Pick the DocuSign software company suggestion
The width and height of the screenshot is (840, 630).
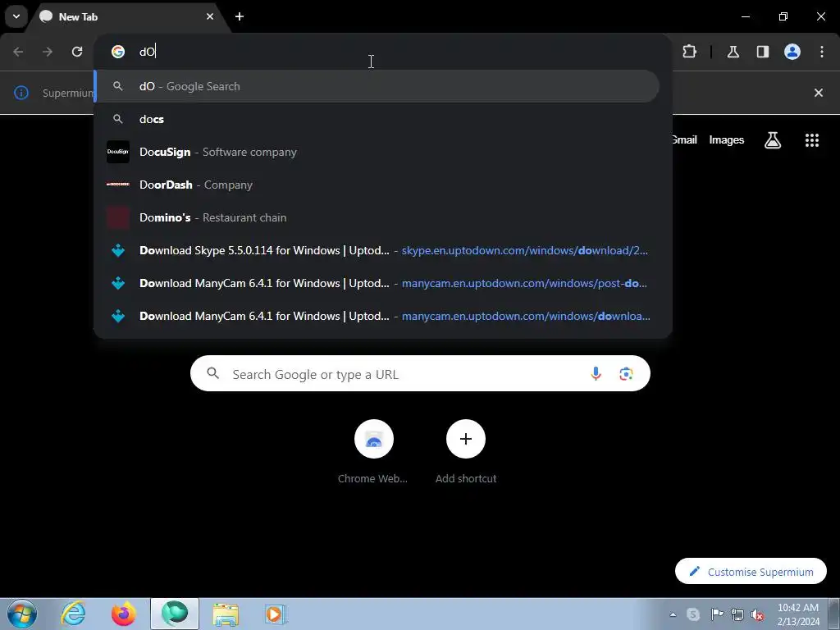[x=377, y=152]
